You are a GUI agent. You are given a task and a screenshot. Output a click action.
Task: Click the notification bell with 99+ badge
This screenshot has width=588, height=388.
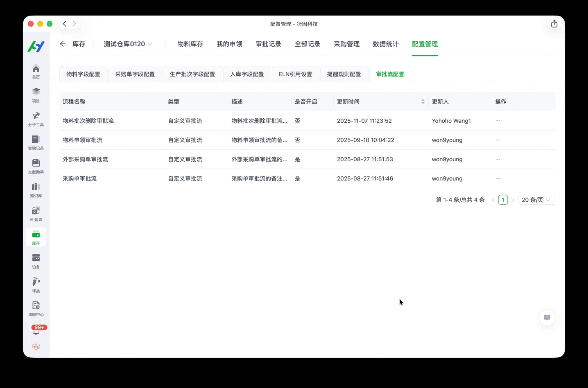tap(36, 331)
